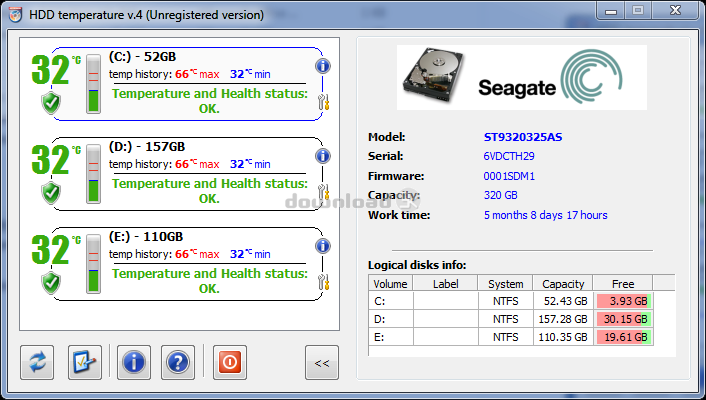Minimize the HDD temperature window

pyautogui.click(x=611, y=11)
